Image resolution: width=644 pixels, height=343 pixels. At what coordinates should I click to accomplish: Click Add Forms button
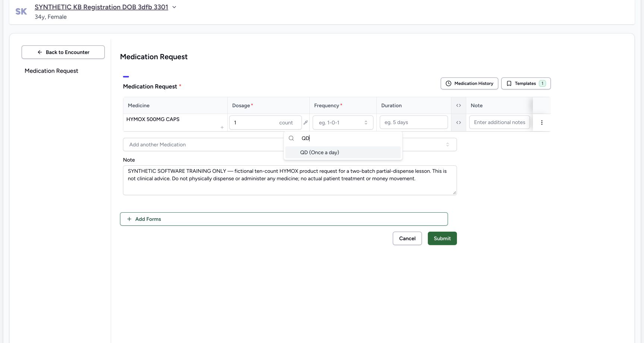tap(284, 219)
